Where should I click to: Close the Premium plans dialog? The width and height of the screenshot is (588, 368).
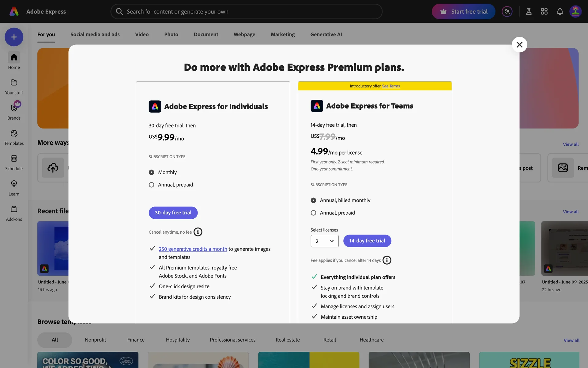[x=519, y=45]
